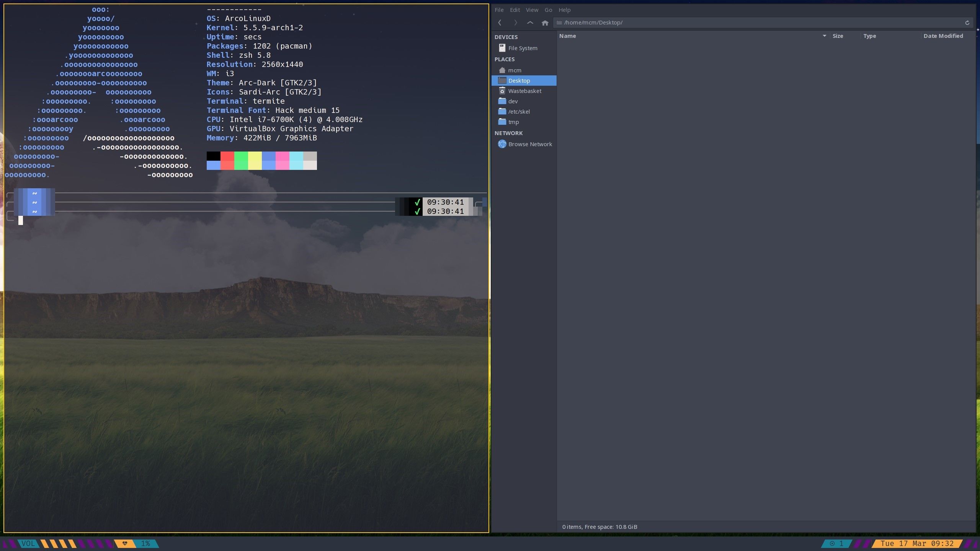This screenshot has width=980, height=551.
Task: Reload the folder with refresh icon
Action: (967, 23)
